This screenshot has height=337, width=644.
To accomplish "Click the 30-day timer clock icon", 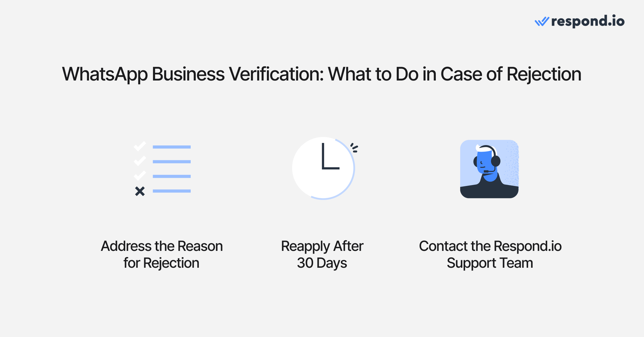I will pos(322,168).
